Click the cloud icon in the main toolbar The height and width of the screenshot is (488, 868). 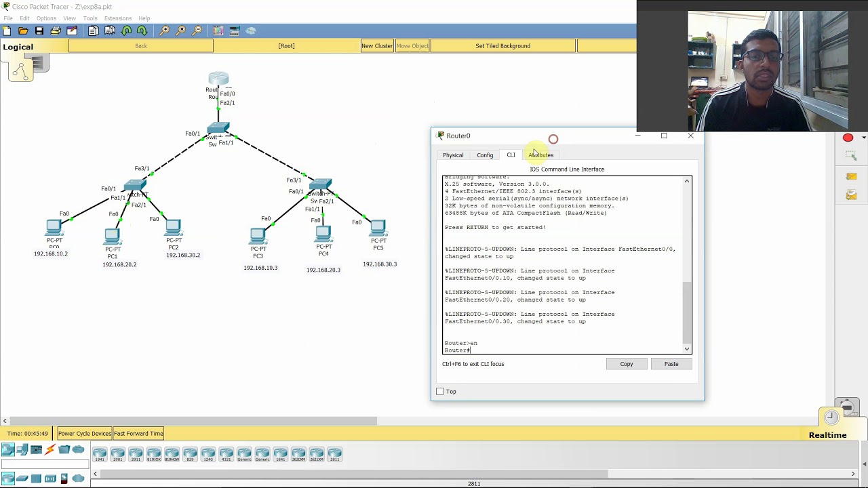point(251,30)
